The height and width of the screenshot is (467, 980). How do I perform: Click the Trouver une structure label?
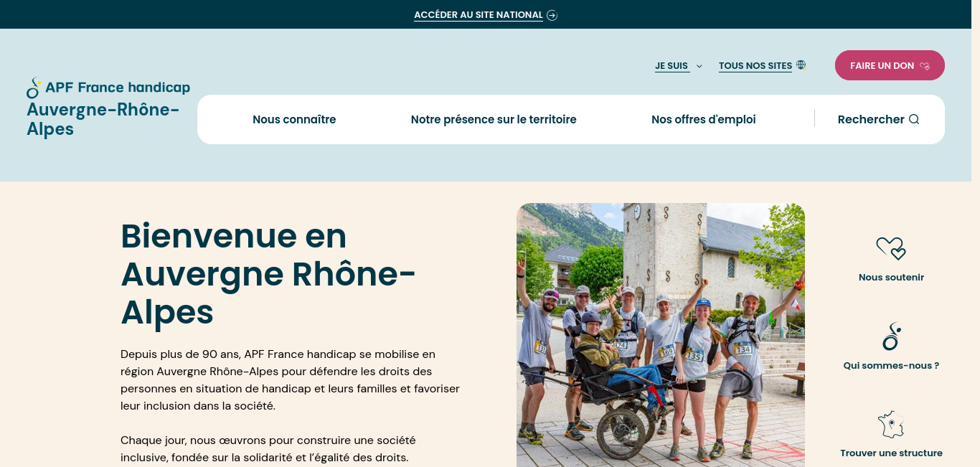pos(891,453)
